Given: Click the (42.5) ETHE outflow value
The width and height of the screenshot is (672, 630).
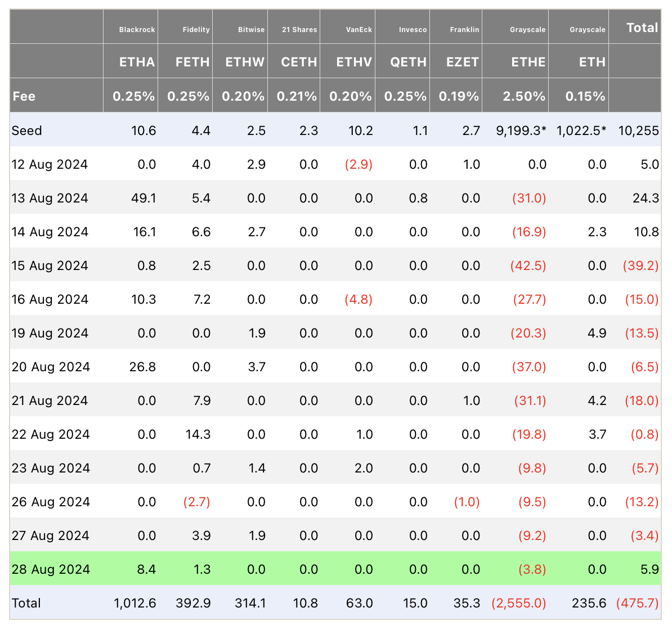Looking at the screenshot, I should point(528,266).
